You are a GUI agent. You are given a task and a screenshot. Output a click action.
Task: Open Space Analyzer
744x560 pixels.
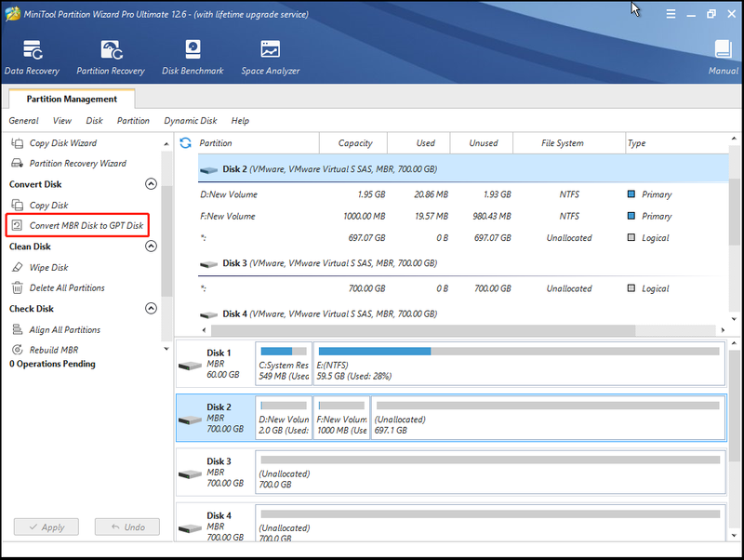pos(270,57)
